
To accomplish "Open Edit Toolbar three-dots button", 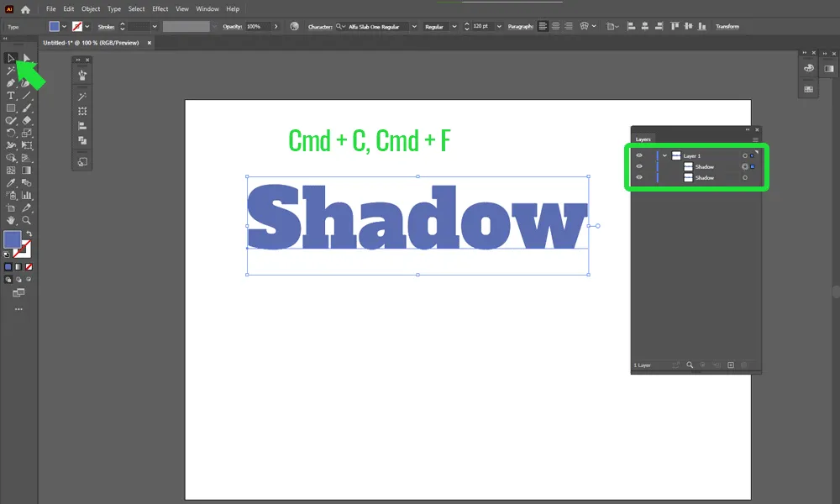I will [18, 309].
